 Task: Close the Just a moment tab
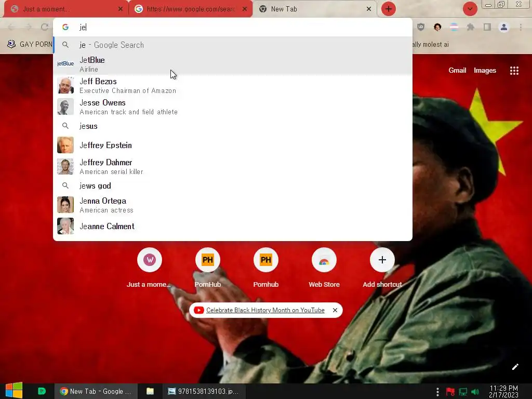[x=121, y=9]
